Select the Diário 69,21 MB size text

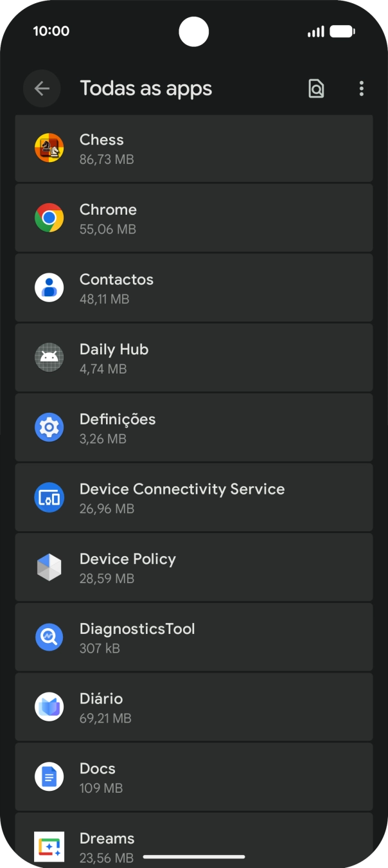tap(105, 718)
